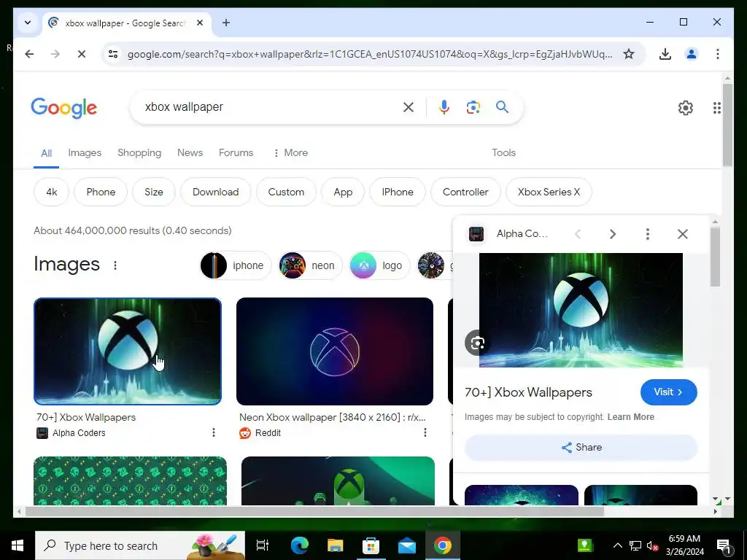This screenshot has height=560, width=747.
Task: Visit the Alpha Coders page
Action: (668, 392)
